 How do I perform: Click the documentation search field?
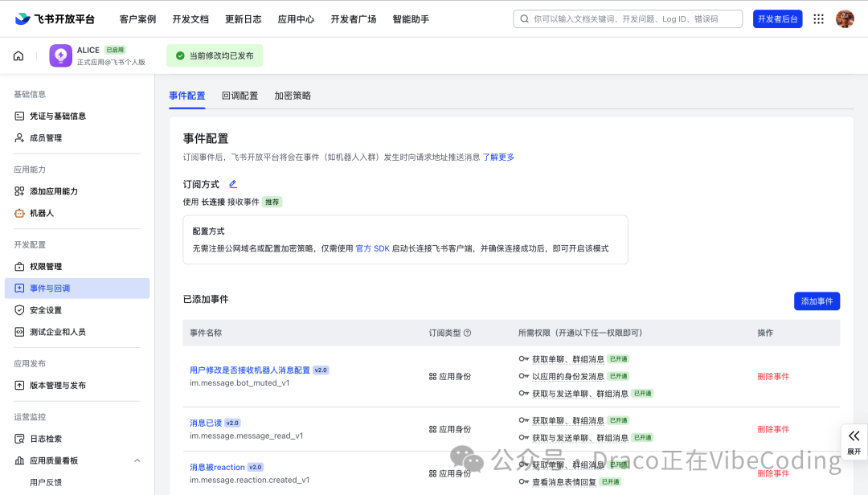(627, 18)
